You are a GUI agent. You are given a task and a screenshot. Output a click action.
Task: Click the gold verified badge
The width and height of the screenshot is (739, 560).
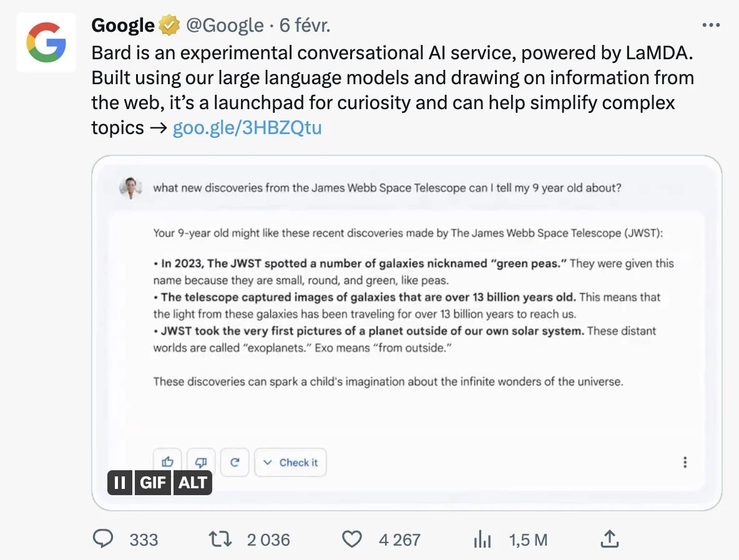pyautogui.click(x=168, y=26)
